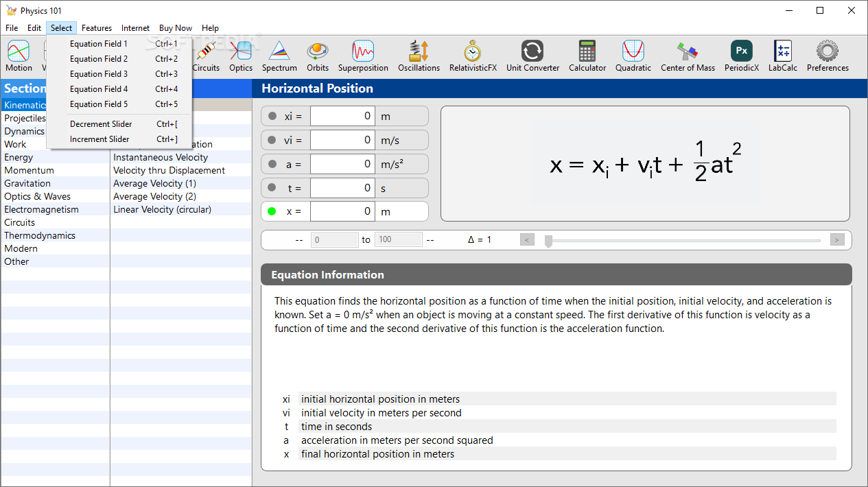The width and height of the screenshot is (868, 487).
Task: Choose Equation Field 3 menu entry
Action: click(x=120, y=74)
